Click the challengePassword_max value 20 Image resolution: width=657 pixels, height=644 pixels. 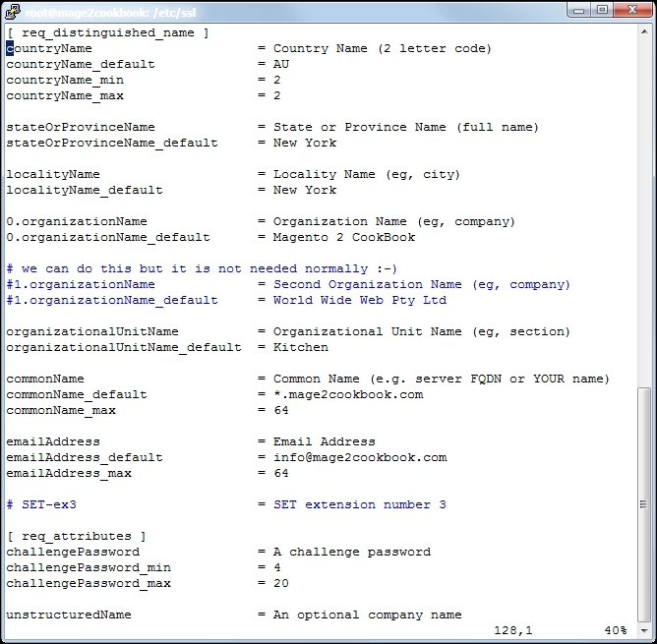pos(280,583)
